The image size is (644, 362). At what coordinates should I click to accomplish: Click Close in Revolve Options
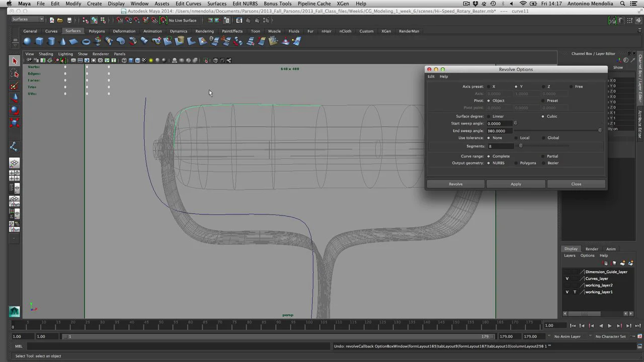click(x=576, y=184)
